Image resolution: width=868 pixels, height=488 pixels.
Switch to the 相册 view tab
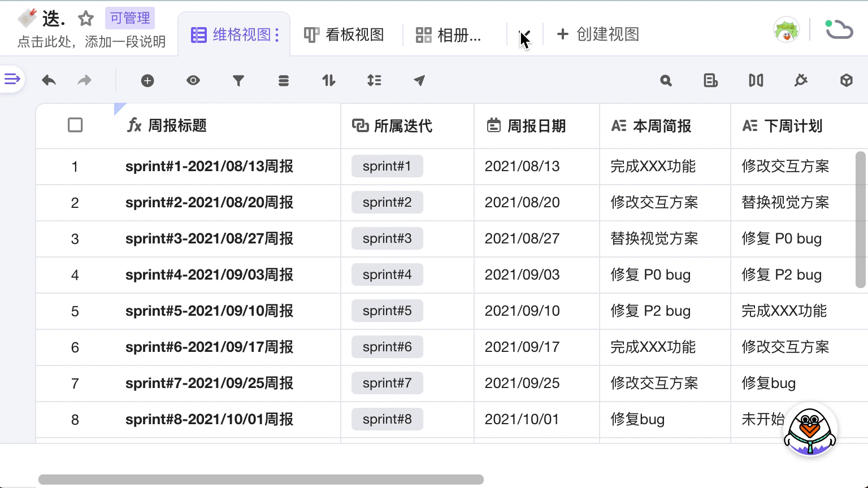(449, 35)
